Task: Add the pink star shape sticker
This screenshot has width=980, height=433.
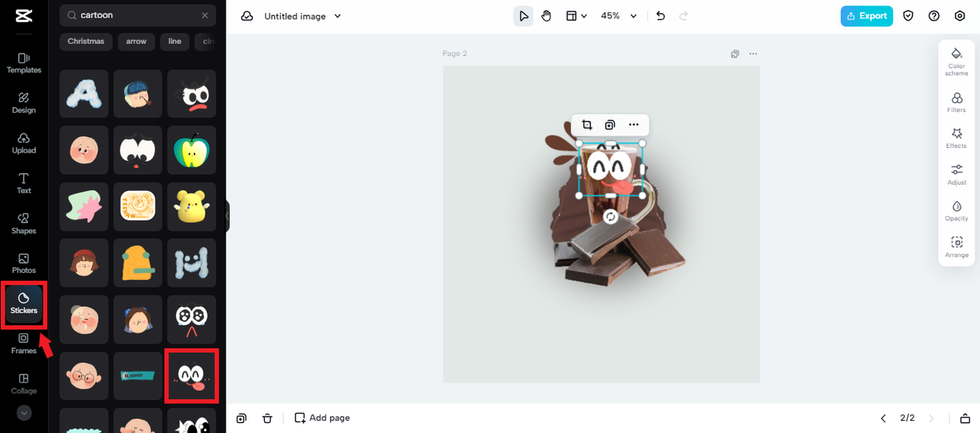Action: pos(83,206)
